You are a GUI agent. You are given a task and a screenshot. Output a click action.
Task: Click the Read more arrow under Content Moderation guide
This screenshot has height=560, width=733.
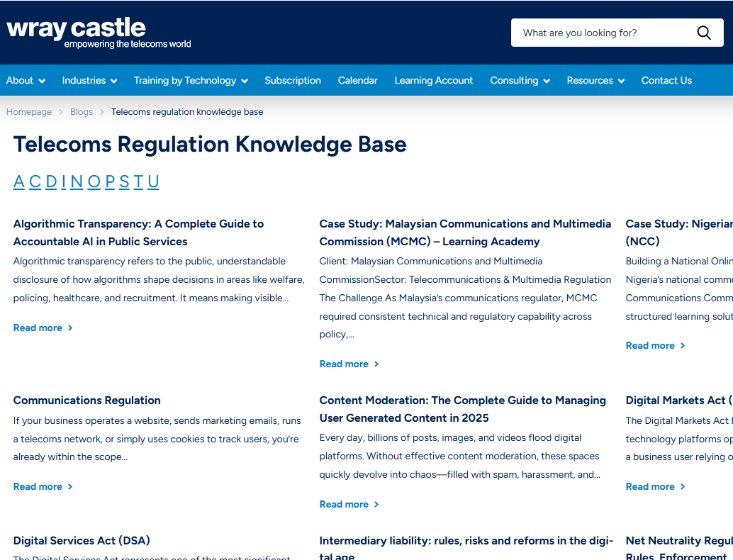pos(376,504)
